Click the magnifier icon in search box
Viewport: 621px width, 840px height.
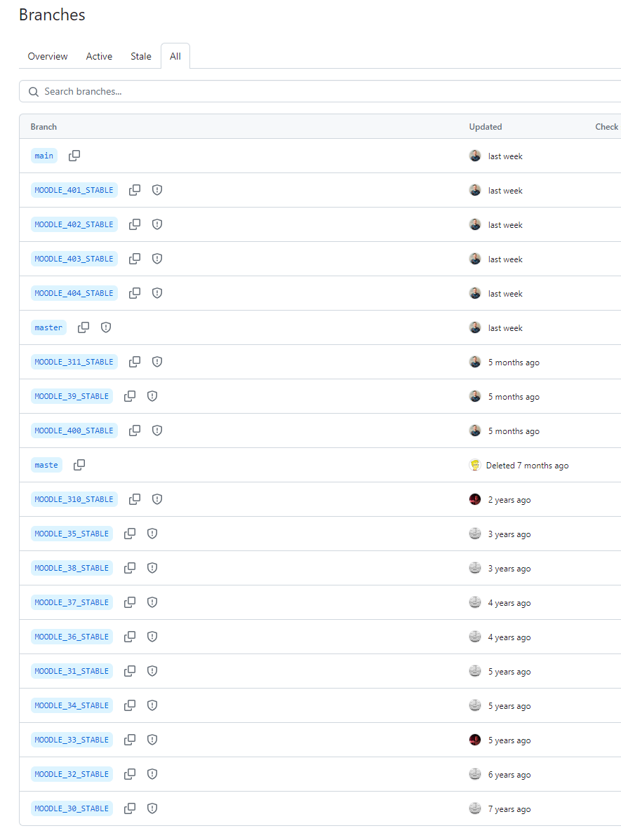pos(33,92)
